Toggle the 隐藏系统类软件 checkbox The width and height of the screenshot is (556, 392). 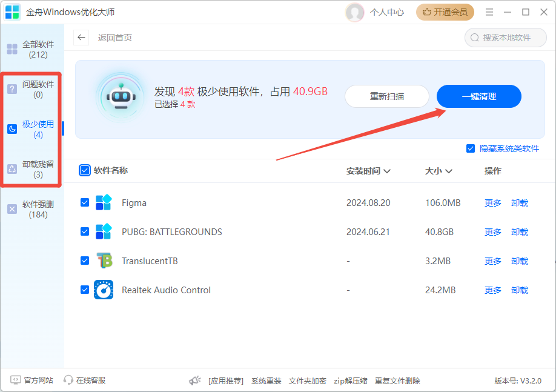(x=471, y=148)
